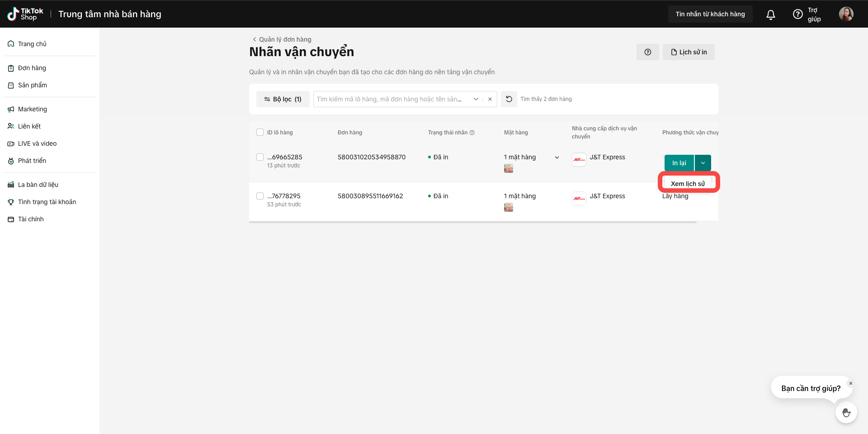This screenshot has height=434, width=868.
Task: Expand the item list for first order
Action: coord(557,157)
